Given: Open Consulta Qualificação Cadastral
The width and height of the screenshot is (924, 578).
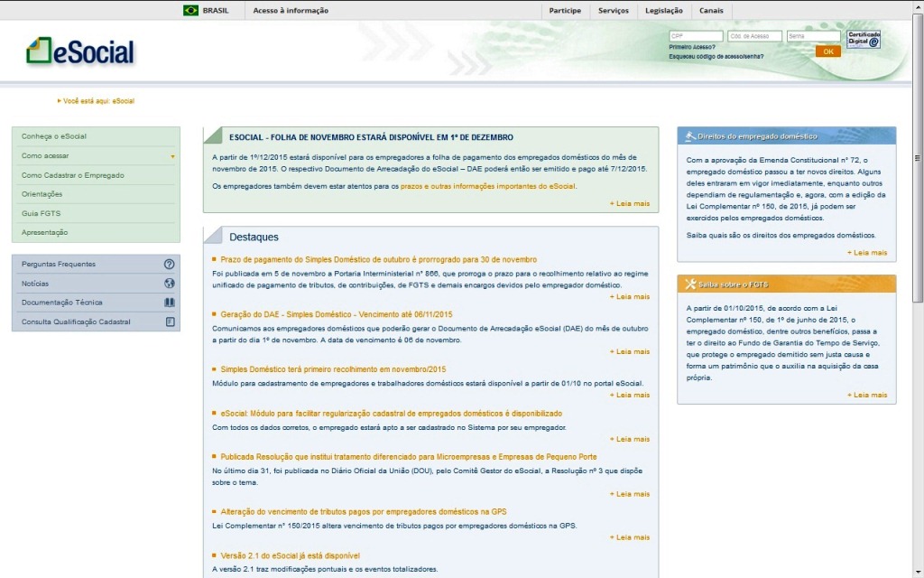Looking at the screenshot, I should click(x=96, y=322).
